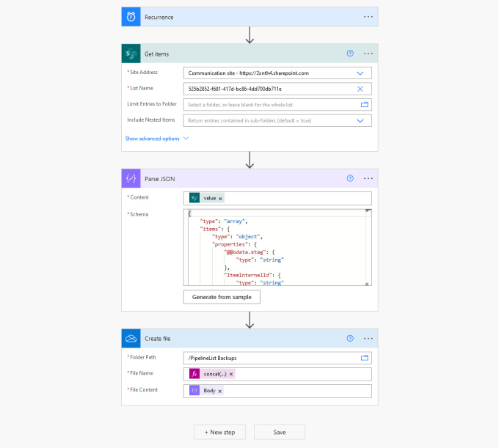Remove the Body token from File Content
Screen dimensions: 499x448
coord(220,391)
